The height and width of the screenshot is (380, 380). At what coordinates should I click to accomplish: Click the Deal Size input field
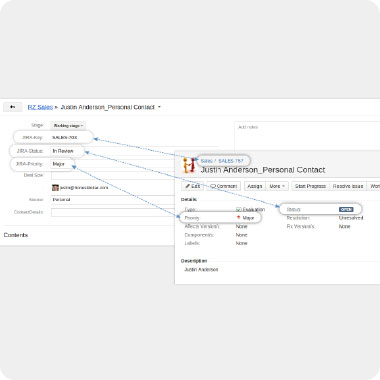click(x=113, y=175)
